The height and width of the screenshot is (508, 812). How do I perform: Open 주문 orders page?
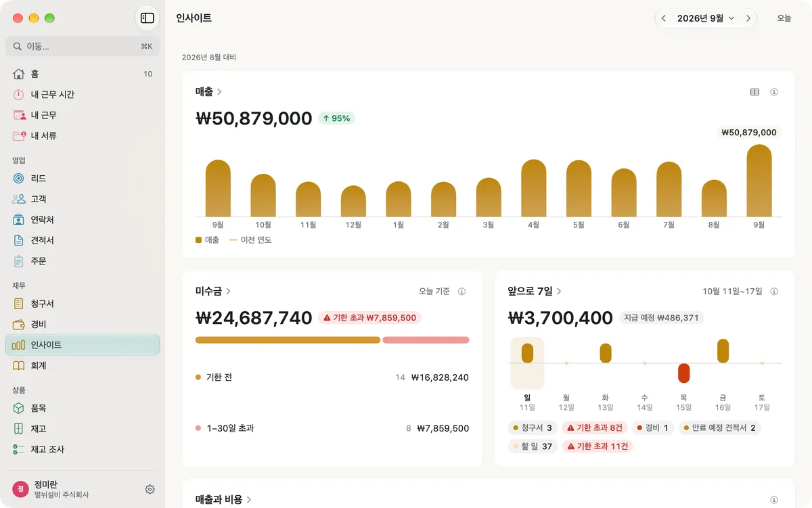click(x=83, y=261)
